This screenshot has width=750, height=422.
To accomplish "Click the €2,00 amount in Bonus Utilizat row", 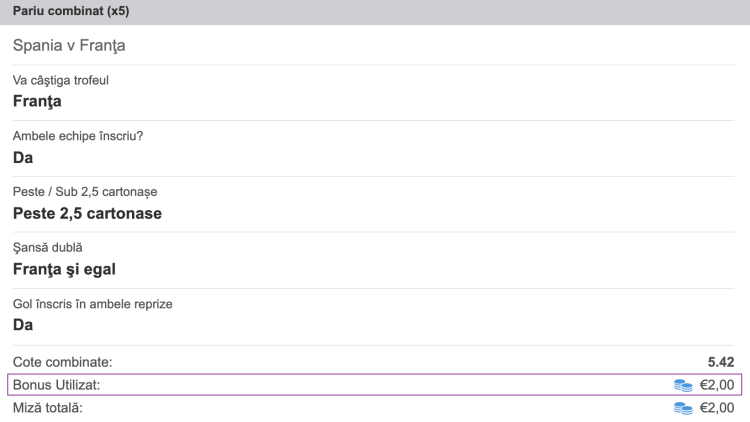I will (x=717, y=385).
